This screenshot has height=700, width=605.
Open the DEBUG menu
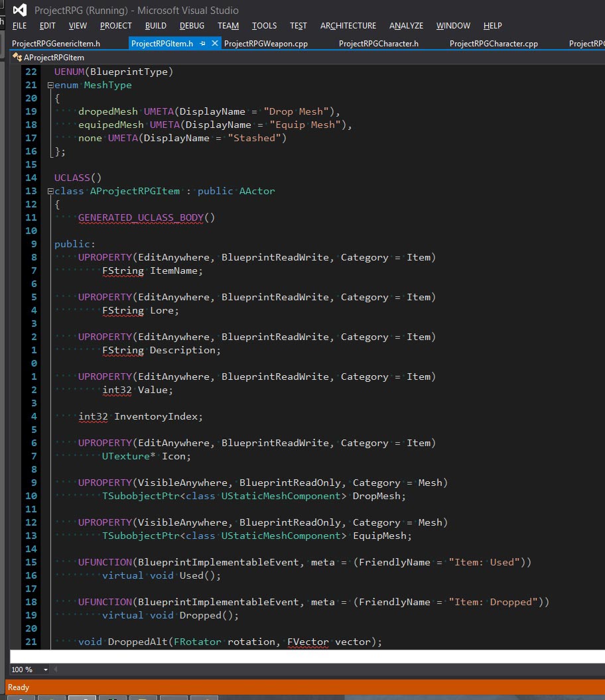coord(192,26)
